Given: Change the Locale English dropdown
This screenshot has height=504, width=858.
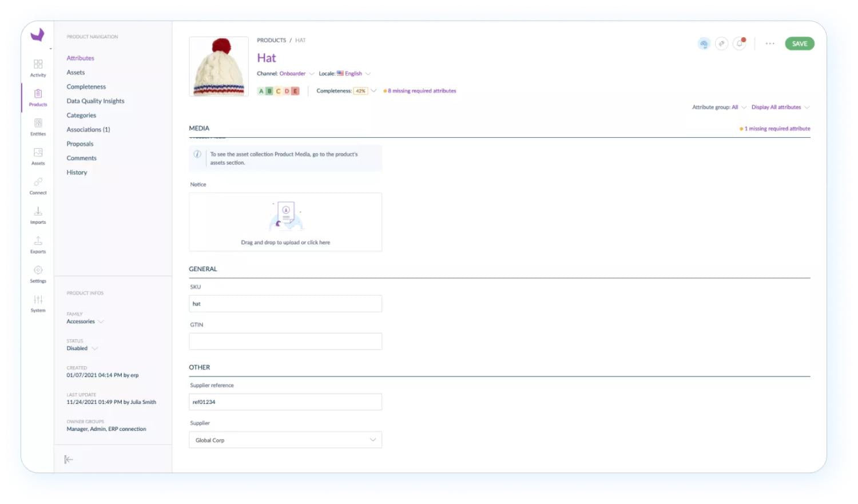Looking at the screenshot, I should coord(354,74).
